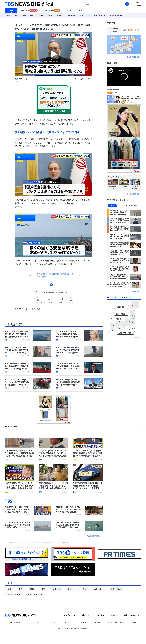Select the 深掘りDIG main tab
Screen dimensions: 146x644
pos(29,10)
